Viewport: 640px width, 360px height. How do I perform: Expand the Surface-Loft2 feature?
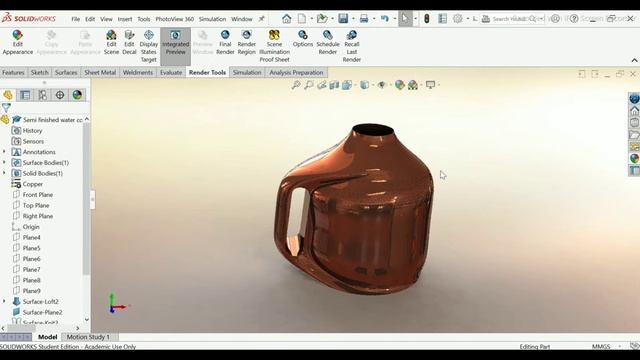4,301
